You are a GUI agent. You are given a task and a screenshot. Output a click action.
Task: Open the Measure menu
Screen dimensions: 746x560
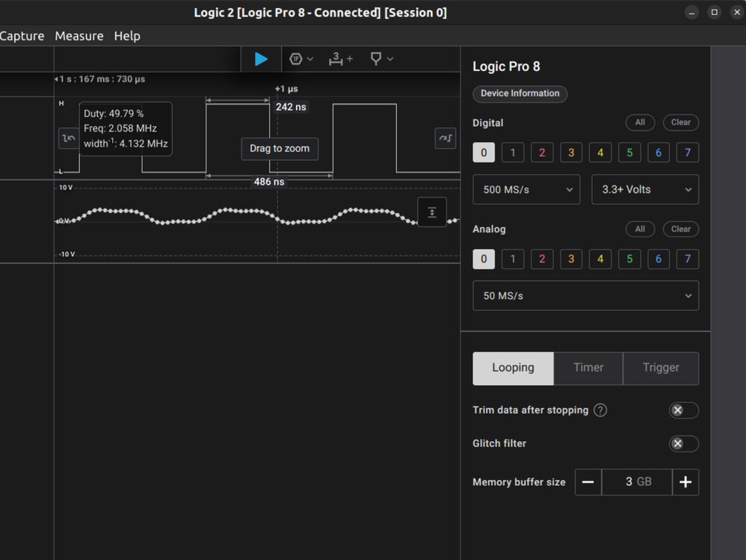[78, 36]
